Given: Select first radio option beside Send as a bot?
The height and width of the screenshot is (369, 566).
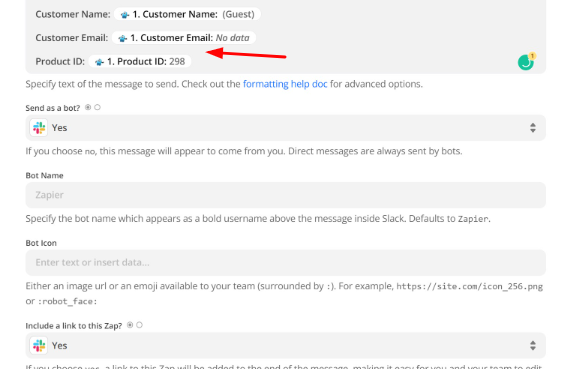Looking at the screenshot, I should (x=88, y=107).
